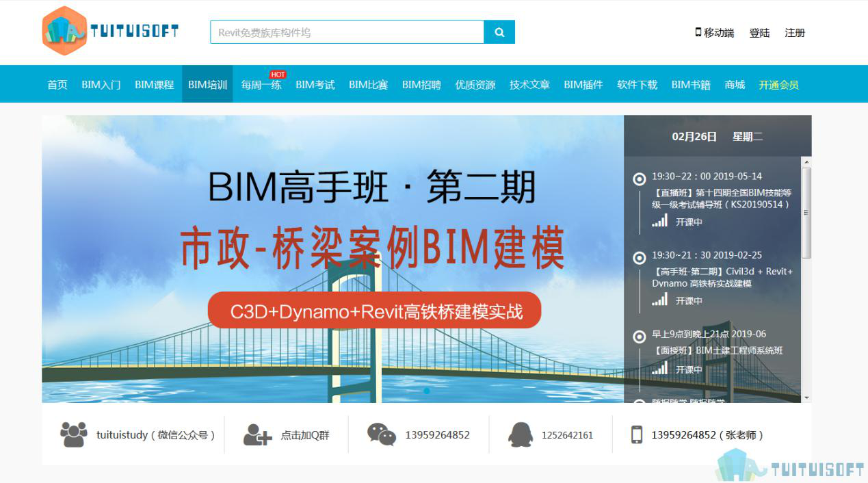Click the target marker of 2019-05-14 class
The image size is (868, 483).
(x=640, y=179)
